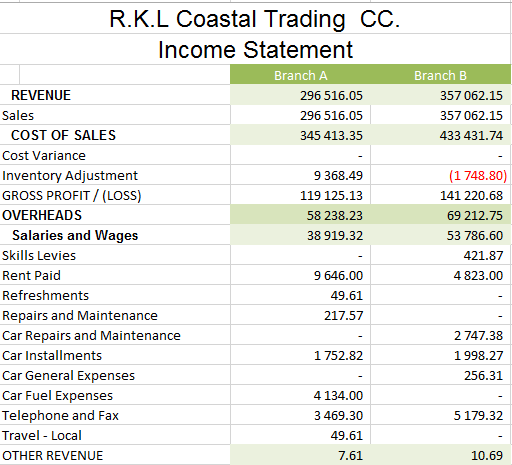
Task: Click the Refreshments value 49.61
Action: [x=346, y=296]
